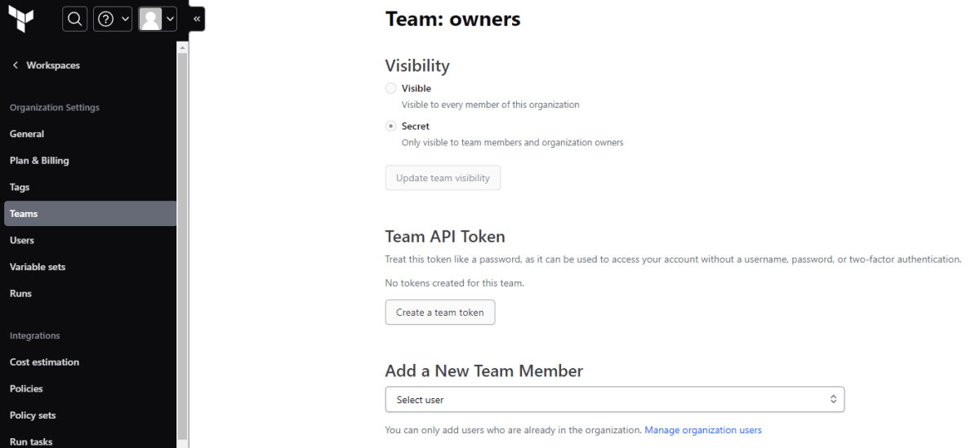This screenshot has width=980, height=448.
Task: Click Update team visibility button
Action: point(443,178)
